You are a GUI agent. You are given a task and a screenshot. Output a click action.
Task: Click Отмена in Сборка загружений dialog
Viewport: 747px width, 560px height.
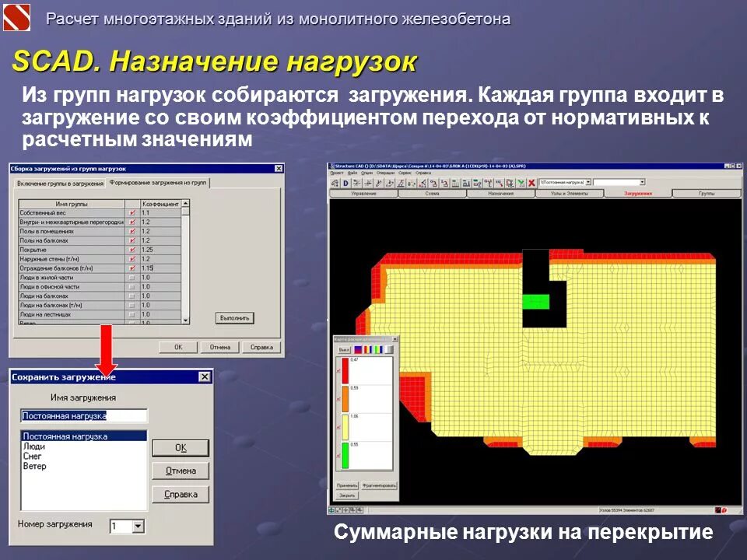pyautogui.click(x=220, y=347)
